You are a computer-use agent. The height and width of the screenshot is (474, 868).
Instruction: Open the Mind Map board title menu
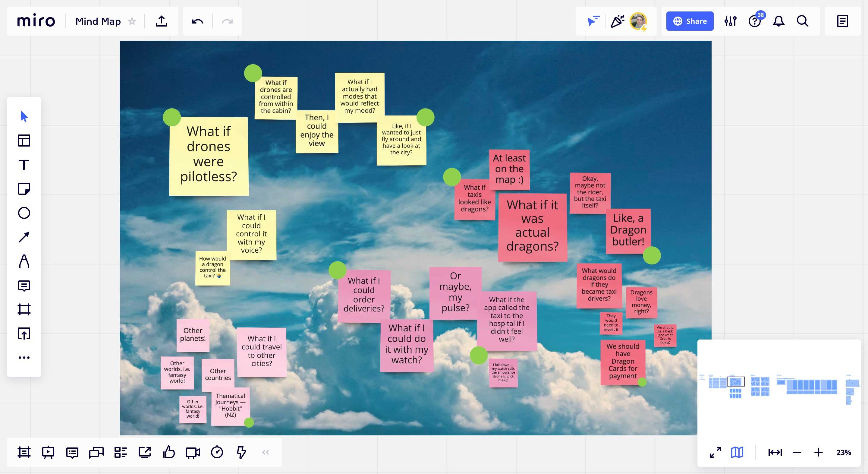[98, 21]
